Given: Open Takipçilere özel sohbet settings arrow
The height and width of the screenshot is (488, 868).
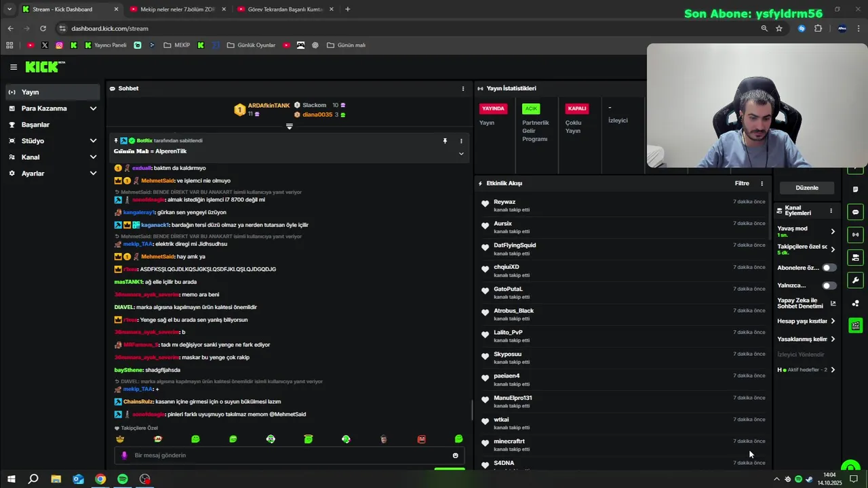Looking at the screenshot, I should pyautogui.click(x=833, y=249).
